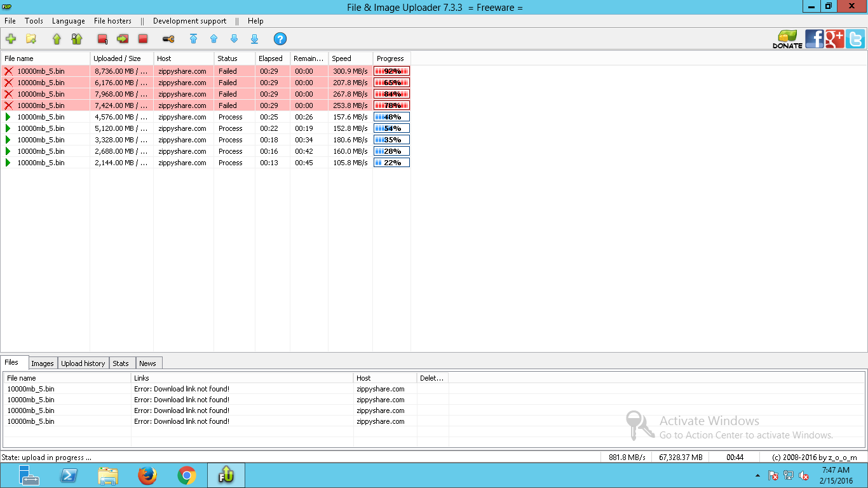The width and height of the screenshot is (868, 488).
Task: Move selected item to top arrow icon
Action: coord(194,39)
